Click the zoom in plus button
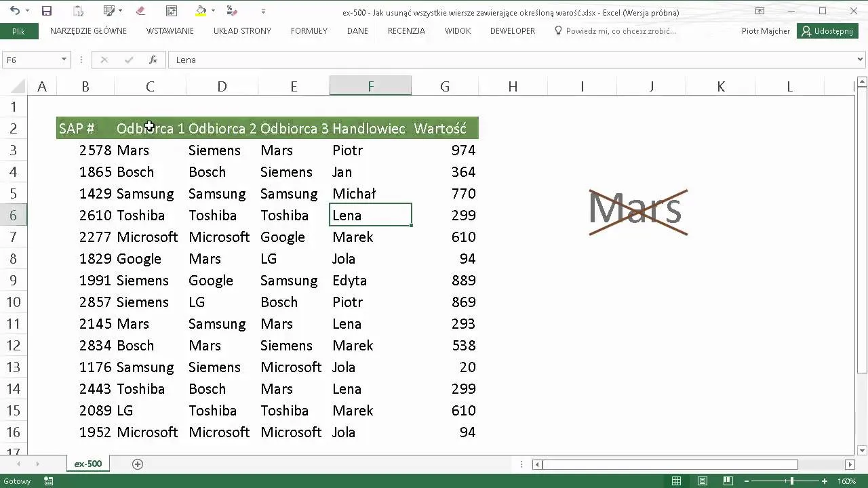The width and height of the screenshot is (868, 488). pyautogui.click(x=825, y=481)
